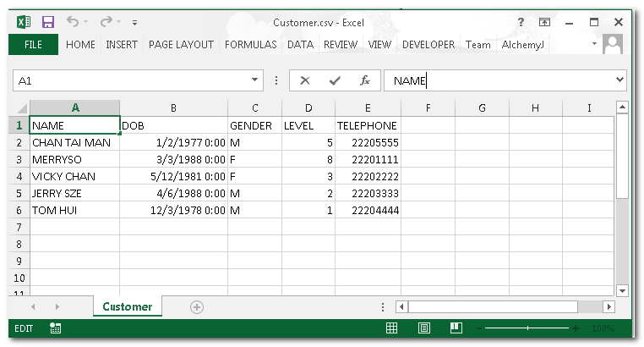This screenshot has height=347, width=644.
Task: Open Insert Function fx dialog
Action: (x=365, y=80)
